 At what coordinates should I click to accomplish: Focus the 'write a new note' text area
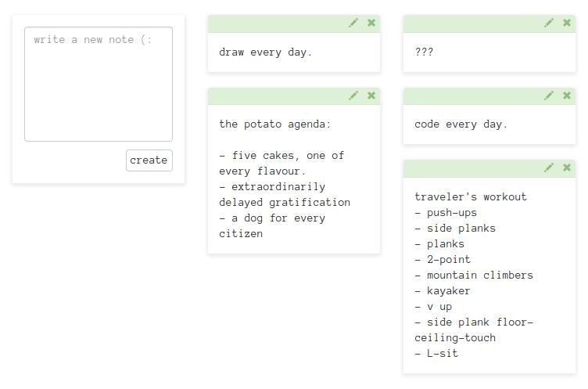coord(99,84)
